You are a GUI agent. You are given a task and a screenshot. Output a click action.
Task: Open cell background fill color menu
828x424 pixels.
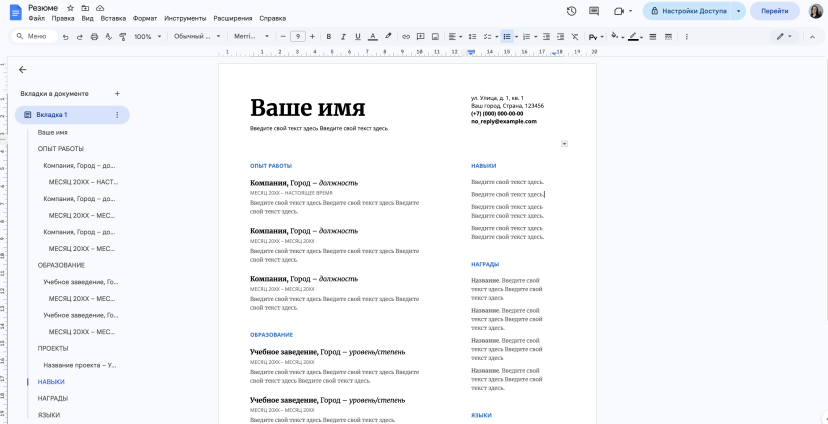[x=617, y=36]
